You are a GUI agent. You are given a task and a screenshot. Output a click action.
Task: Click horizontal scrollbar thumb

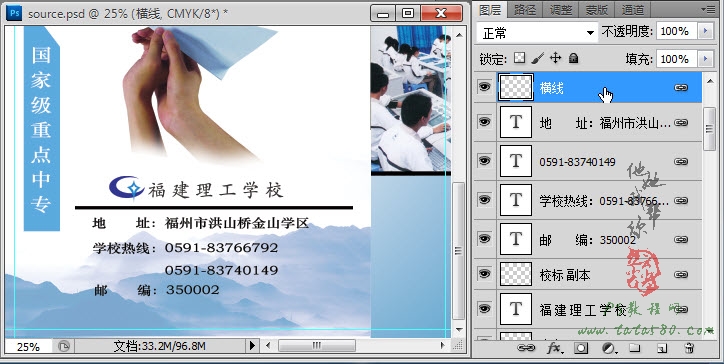coord(317,345)
